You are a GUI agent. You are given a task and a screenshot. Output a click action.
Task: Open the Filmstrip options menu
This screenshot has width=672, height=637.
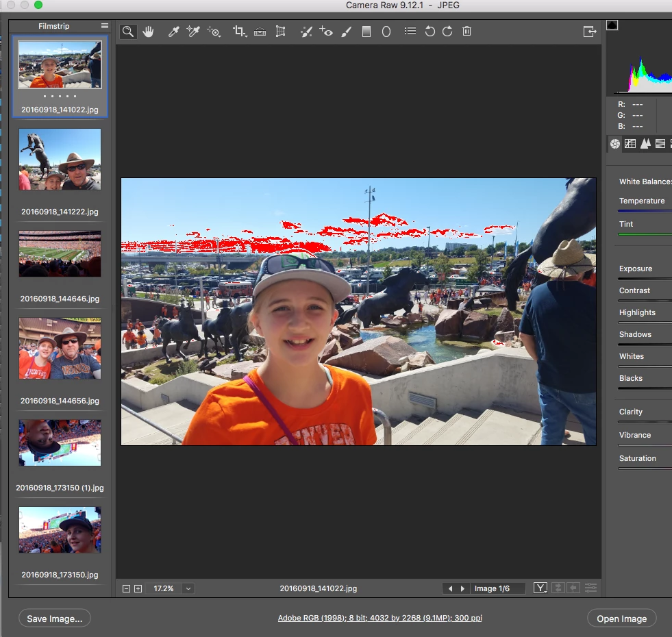point(105,26)
